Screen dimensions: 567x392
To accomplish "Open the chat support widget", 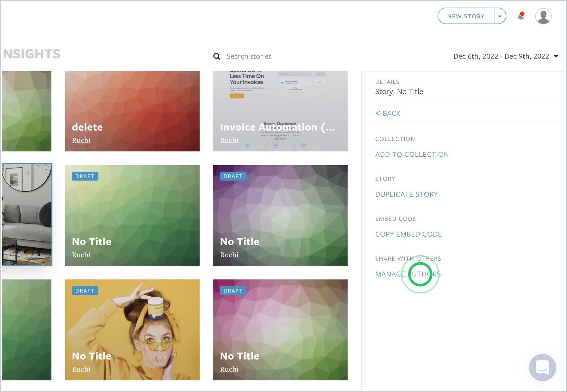I will [542, 367].
